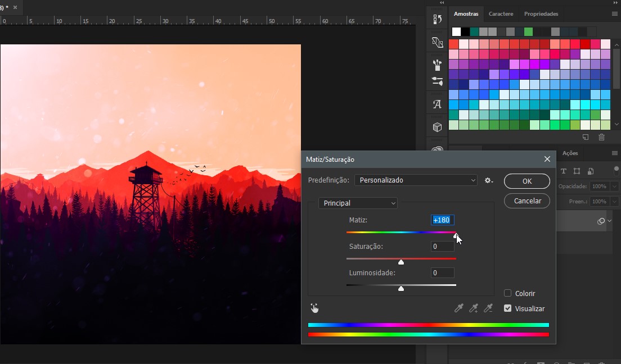This screenshot has height=364, width=621.
Task: Uncheck the Visualizar checkbox
Action: [508, 308]
